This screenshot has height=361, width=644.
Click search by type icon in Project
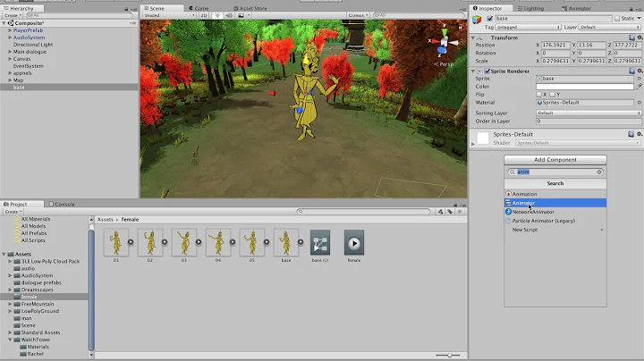440,212
